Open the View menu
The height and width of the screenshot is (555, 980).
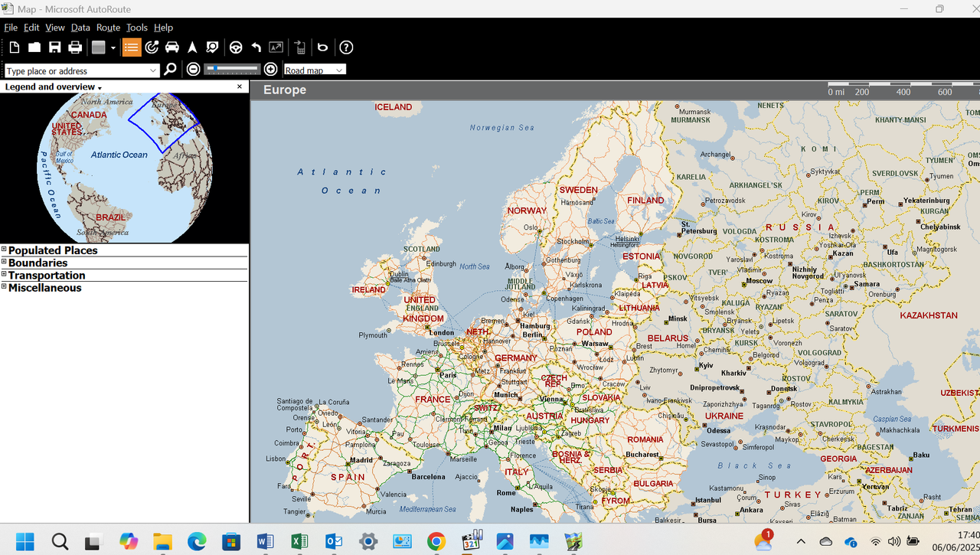click(x=55, y=28)
